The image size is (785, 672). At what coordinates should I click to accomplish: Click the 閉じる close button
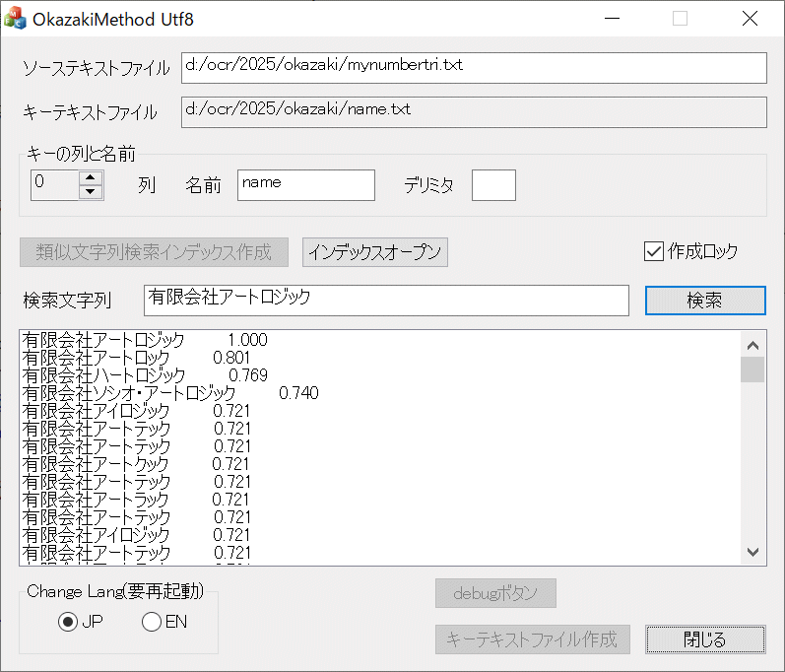[x=705, y=639]
